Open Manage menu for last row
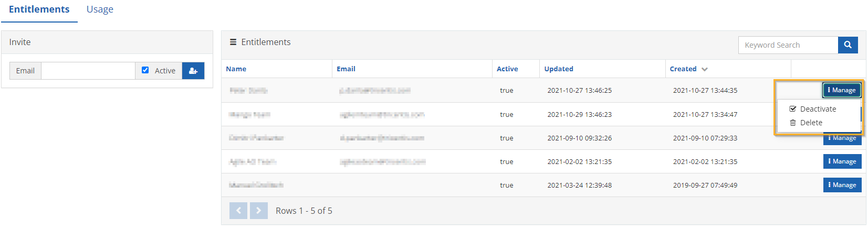The image size is (868, 229). (842, 185)
